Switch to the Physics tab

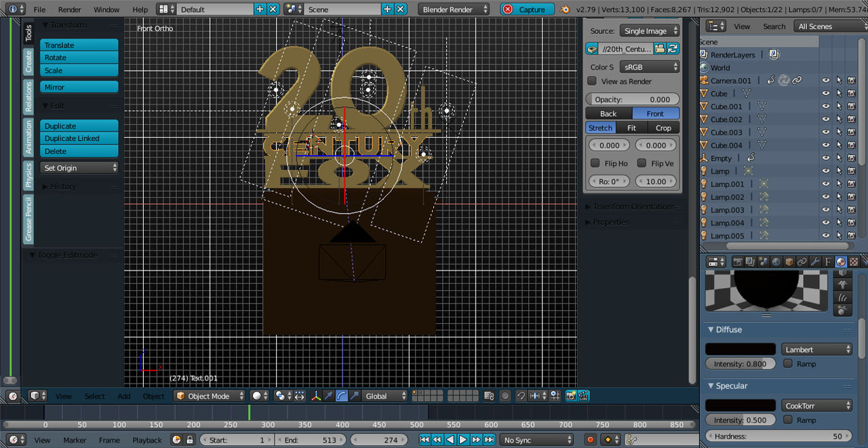(x=28, y=174)
